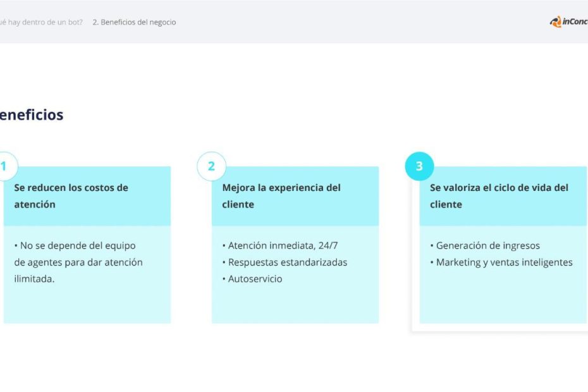Image resolution: width=588 pixels, height=392 pixels.
Task: Click the orange inConcert logo swirl
Action: [x=555, y=22]
